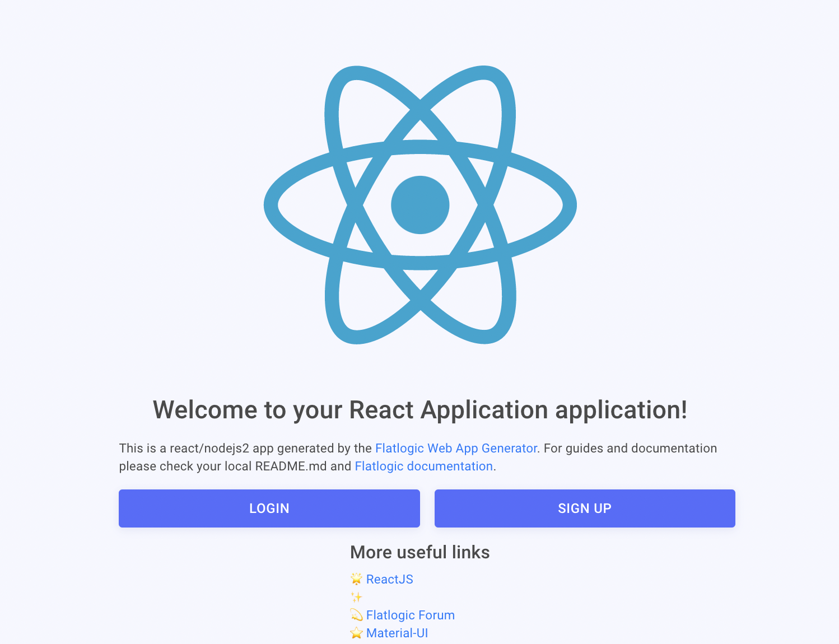The image size is (839, 644).
Task: Click the star emoji beside ReactJS
Action: 357,579
